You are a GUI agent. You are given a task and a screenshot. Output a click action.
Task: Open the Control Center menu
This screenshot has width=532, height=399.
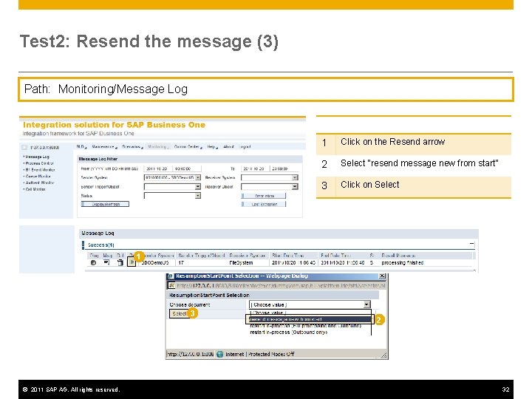click(188, 146)
